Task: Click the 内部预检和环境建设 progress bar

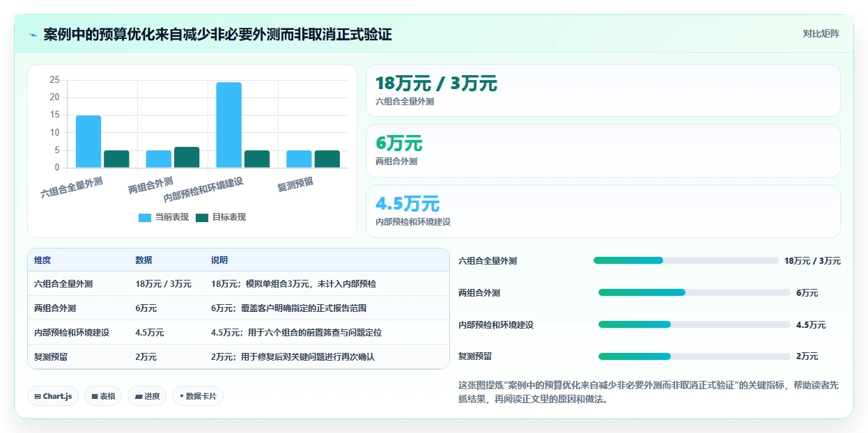Action: click(x=695, y=324)
